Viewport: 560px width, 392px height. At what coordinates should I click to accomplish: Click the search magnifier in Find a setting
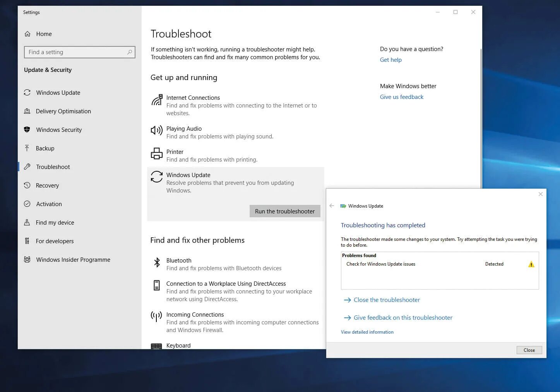pos(130,52)
